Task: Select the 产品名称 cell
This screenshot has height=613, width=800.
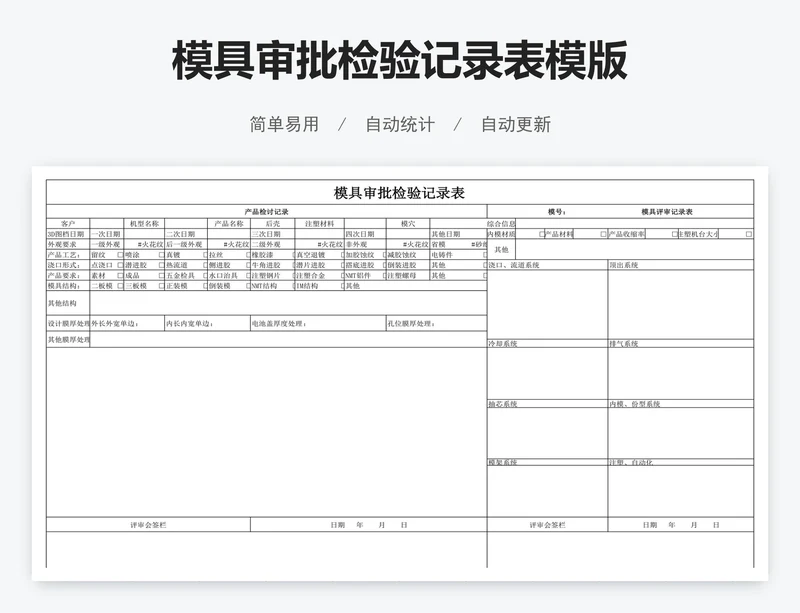Action: (229, 224)
